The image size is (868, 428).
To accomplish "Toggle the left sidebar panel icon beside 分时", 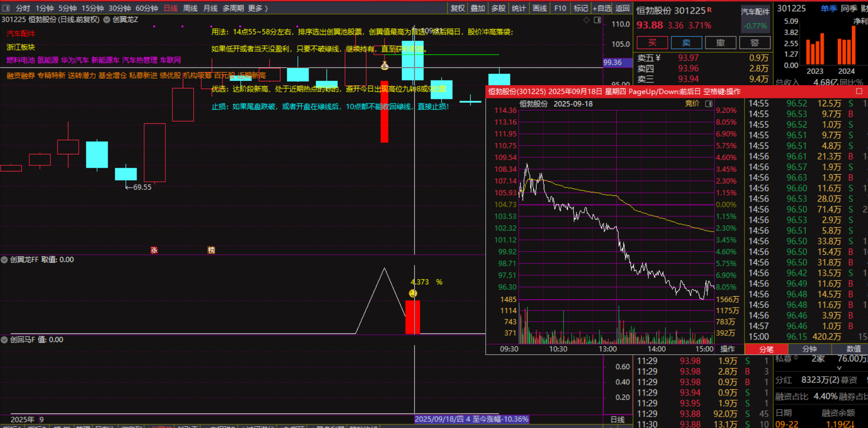I will pyautogui.click(x=6, y=8).
